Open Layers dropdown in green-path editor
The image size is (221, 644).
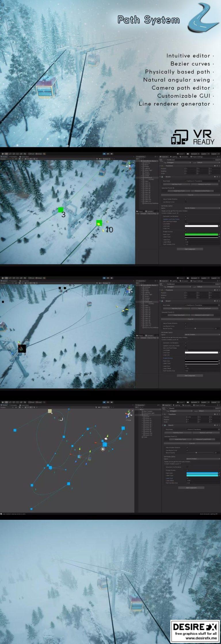click(205, 154)
